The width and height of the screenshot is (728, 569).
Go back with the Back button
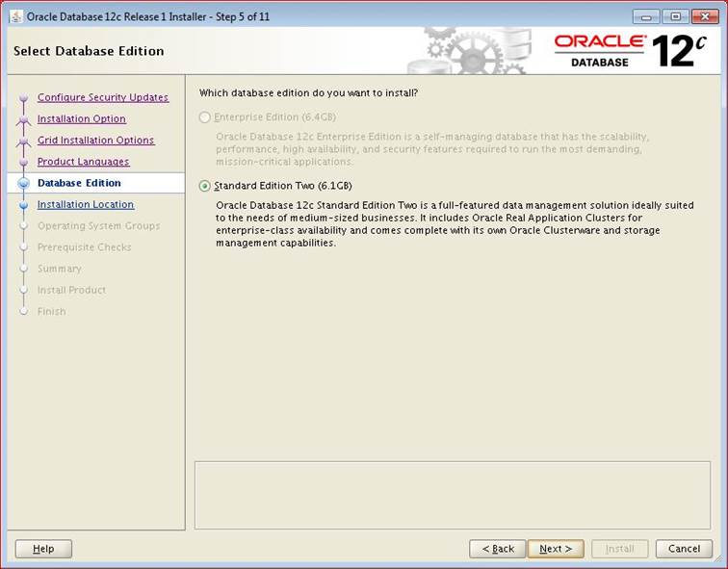[497, 549]
